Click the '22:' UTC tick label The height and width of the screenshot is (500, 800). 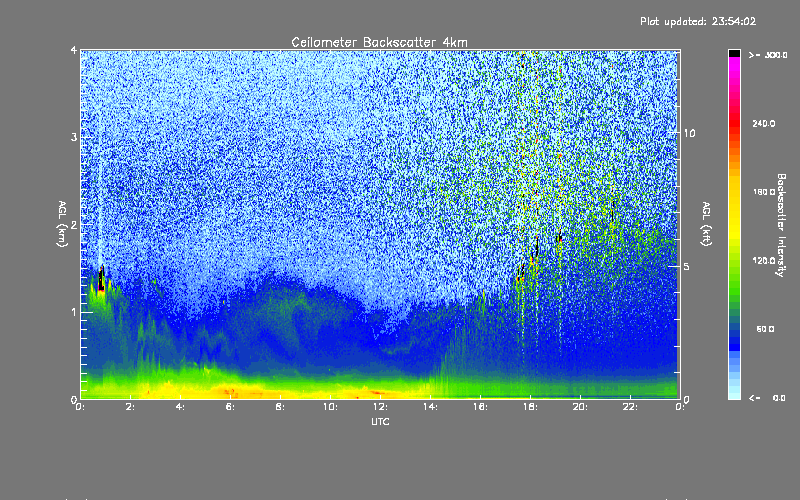630,407
